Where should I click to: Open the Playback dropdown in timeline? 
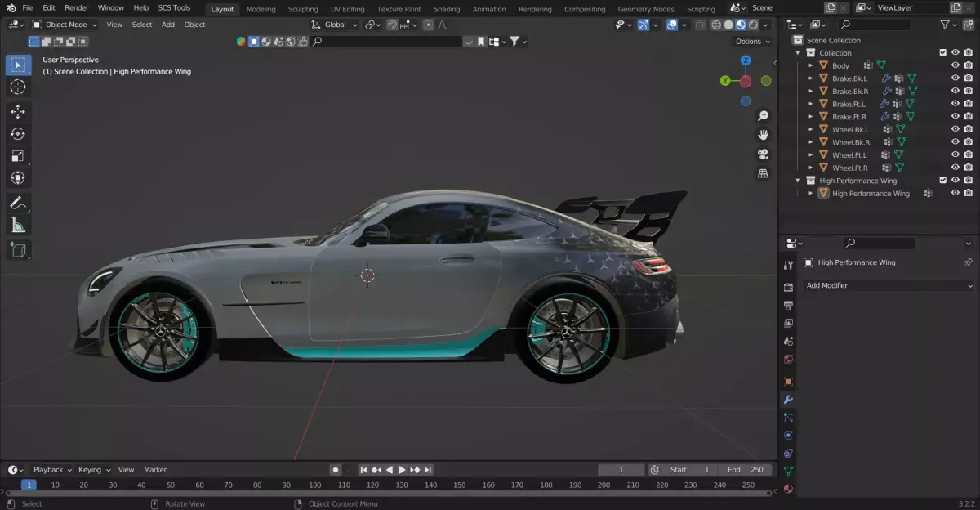tap(52, 470)
